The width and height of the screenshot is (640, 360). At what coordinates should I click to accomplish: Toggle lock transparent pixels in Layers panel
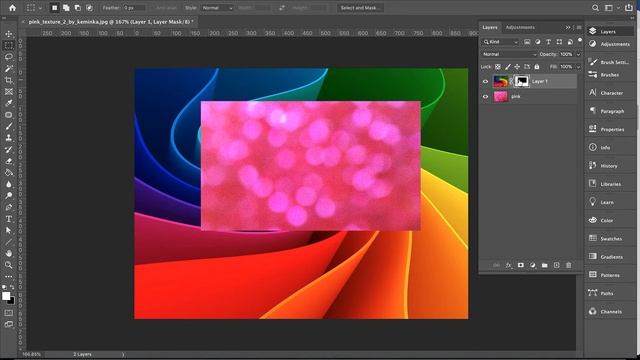coord(498,67)
